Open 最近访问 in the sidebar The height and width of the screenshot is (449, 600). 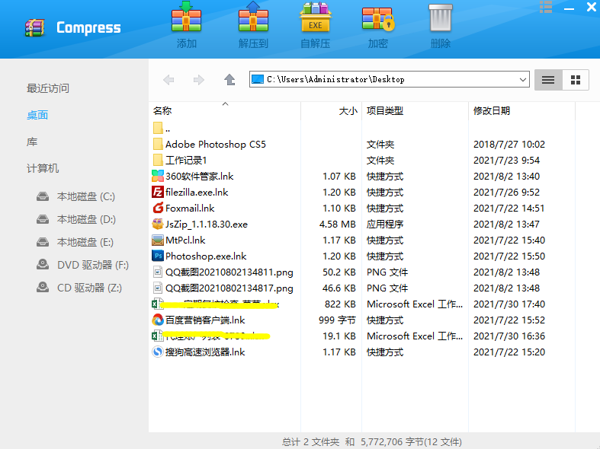click(48, 88)
